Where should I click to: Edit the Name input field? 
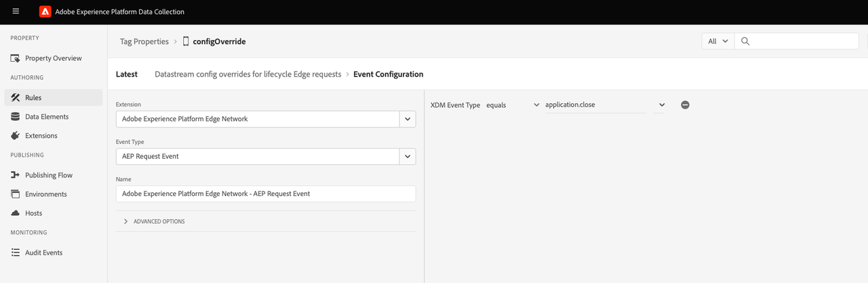pos(266,193)
